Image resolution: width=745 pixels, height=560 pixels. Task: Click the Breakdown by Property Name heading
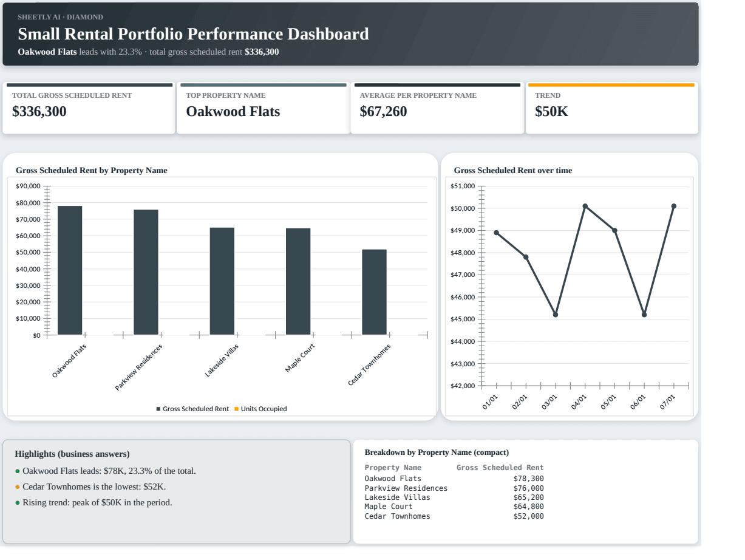437,452
